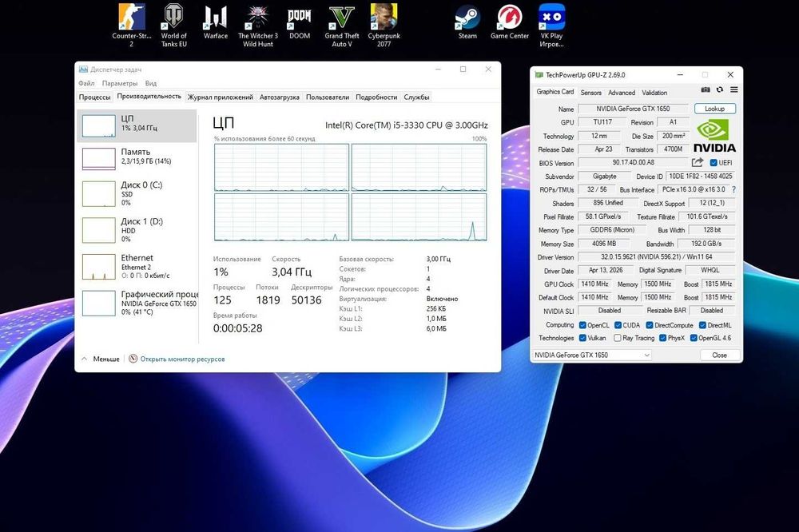Open the GPU-Z hamburger menu
Screen dimensions: 799x532
click(733, 90)
